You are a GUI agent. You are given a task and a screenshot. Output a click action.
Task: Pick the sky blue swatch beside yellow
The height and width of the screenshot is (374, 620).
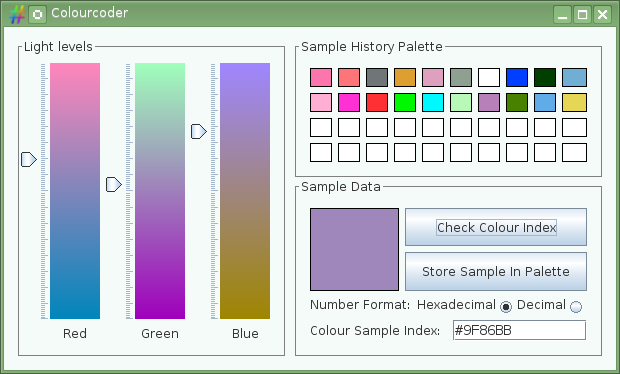(x=545, y=102)
